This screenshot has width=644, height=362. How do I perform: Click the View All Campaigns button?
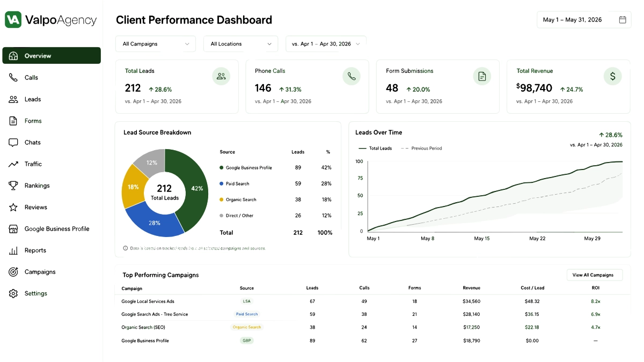(x=595, y=275)
